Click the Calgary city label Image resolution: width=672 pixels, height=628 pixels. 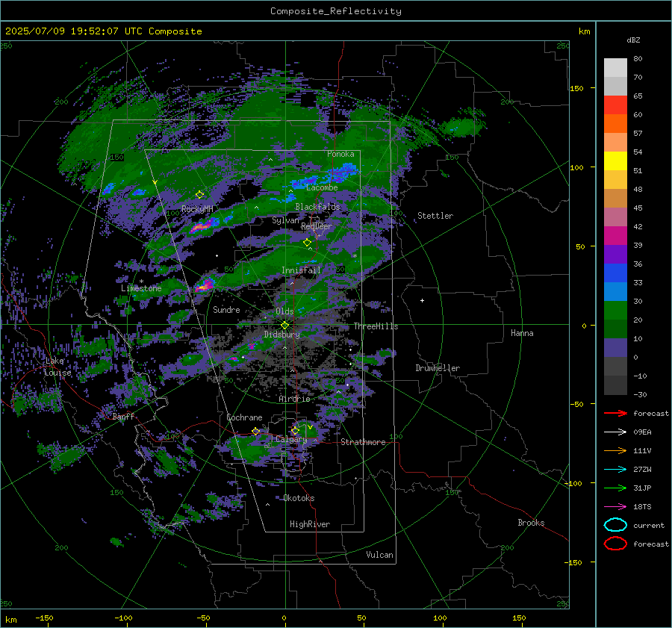pos(291,439)
